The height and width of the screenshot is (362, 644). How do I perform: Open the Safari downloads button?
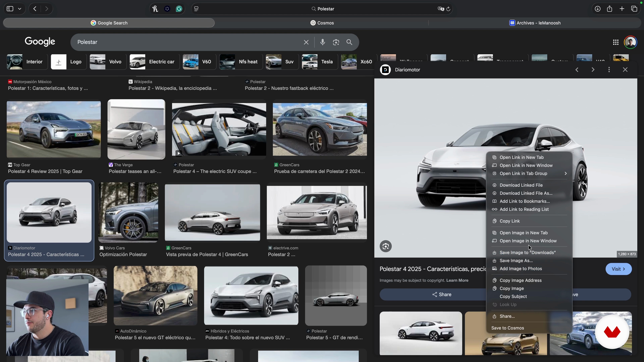[598, 9]
